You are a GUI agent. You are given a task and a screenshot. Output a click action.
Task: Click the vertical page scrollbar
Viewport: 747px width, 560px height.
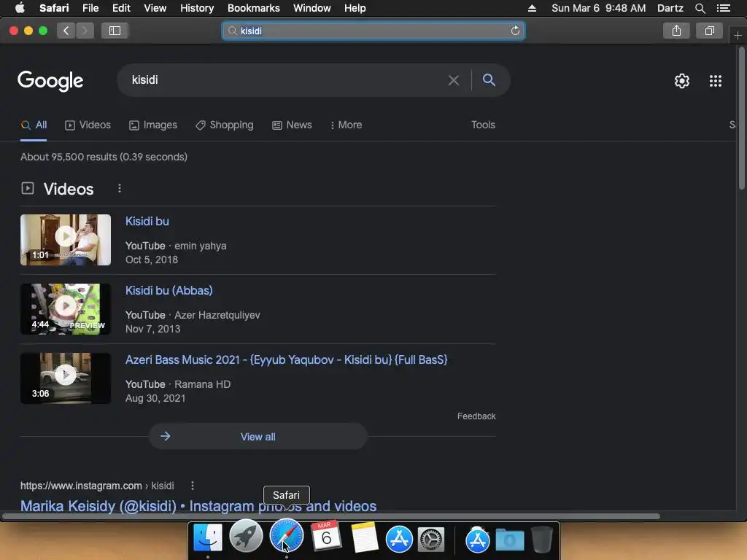pyautogui.click(x=741, y=119)
